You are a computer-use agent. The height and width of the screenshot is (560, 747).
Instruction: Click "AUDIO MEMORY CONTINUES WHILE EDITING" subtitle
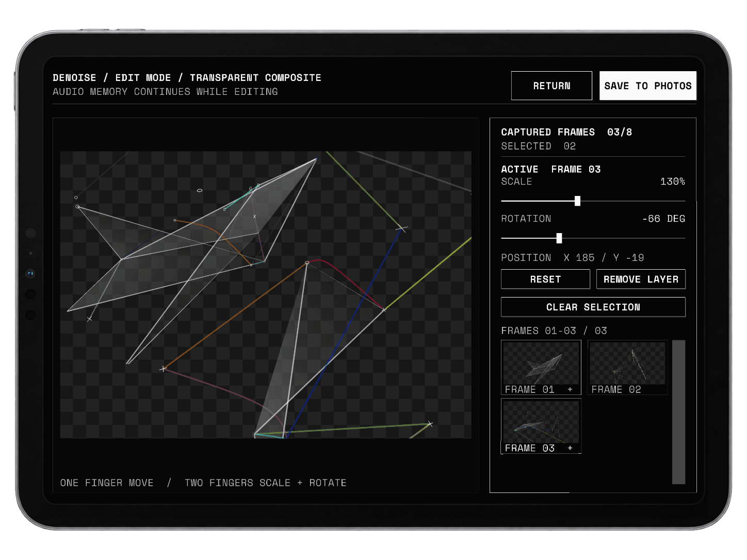(165, 91)
